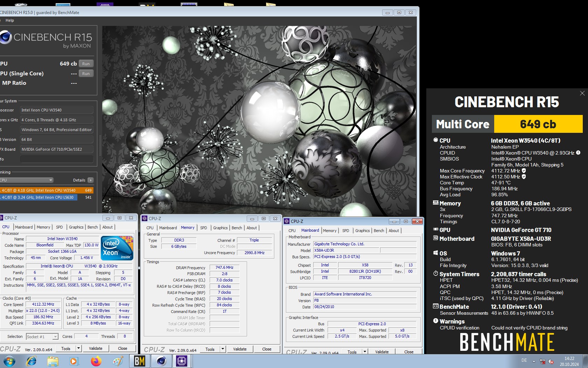Click the Motherboard icon in BenchMate panel

tap(435, 238)
